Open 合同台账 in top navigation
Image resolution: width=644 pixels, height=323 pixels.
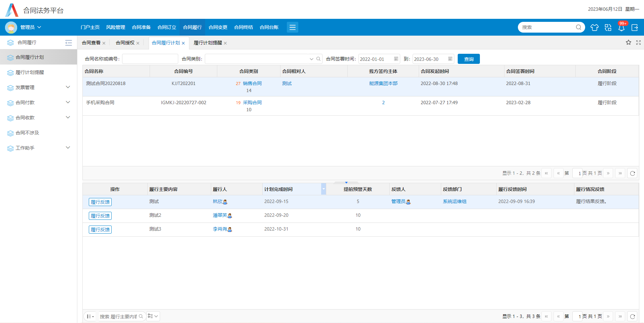coord(269,27)
